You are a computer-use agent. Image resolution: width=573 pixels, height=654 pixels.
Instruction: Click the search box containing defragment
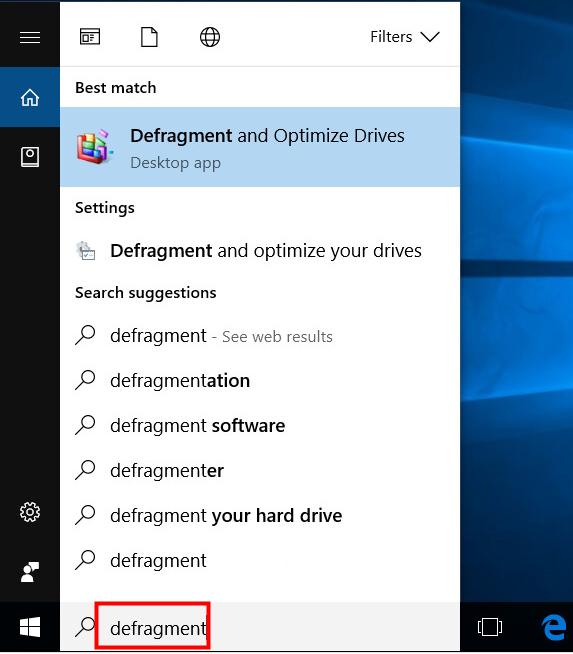coord(260,627)
